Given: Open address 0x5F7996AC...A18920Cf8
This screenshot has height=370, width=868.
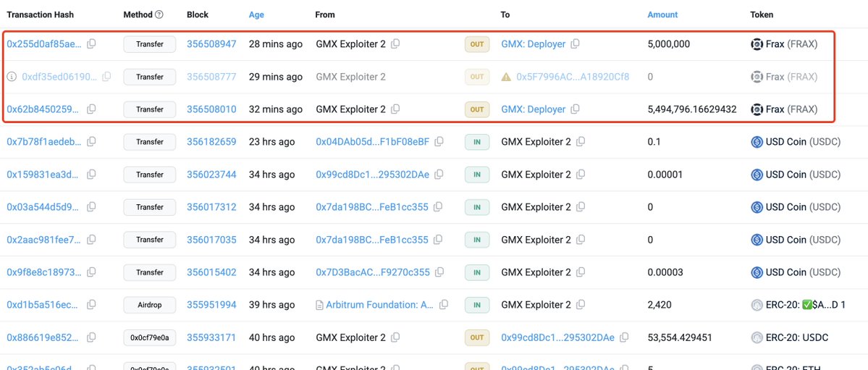Looking at the screenshot, I should (573, 77).
